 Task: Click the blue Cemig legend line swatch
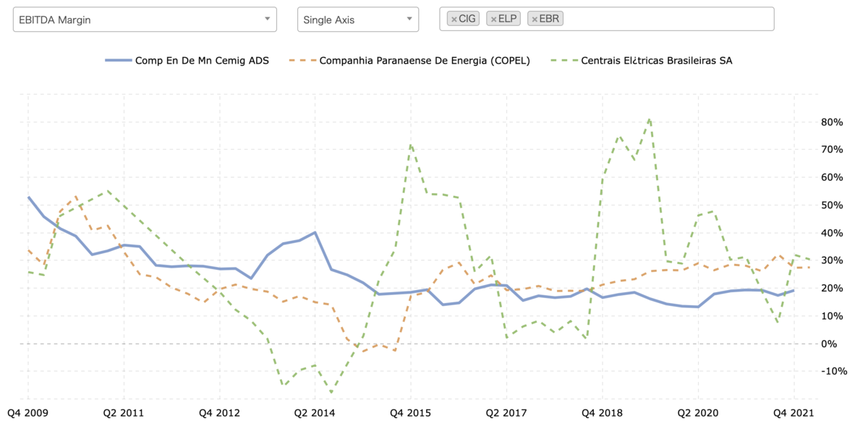[x=117, y=61]
